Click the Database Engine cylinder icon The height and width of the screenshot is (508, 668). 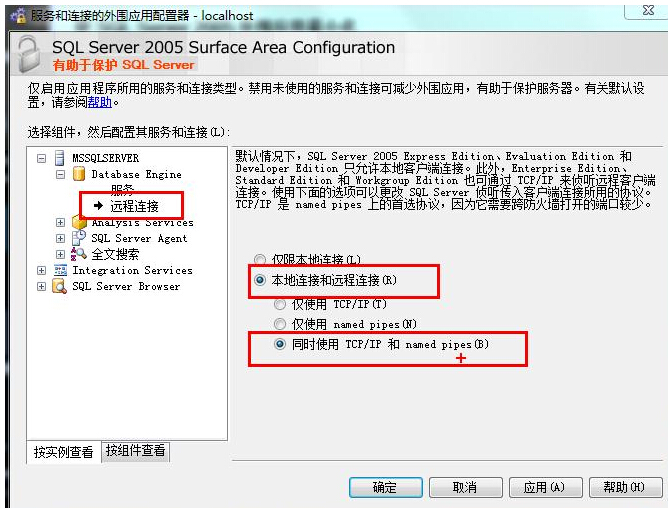[x=79, y=174]
